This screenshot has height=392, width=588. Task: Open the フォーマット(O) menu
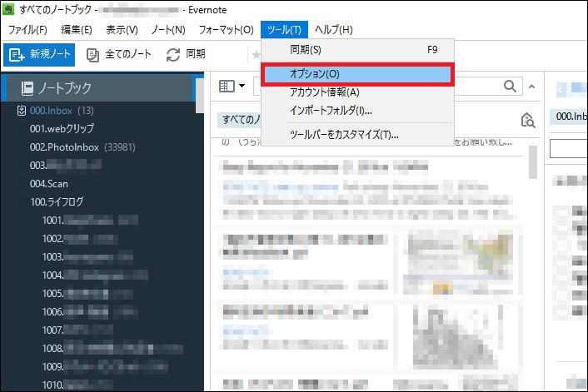(227, 30)
